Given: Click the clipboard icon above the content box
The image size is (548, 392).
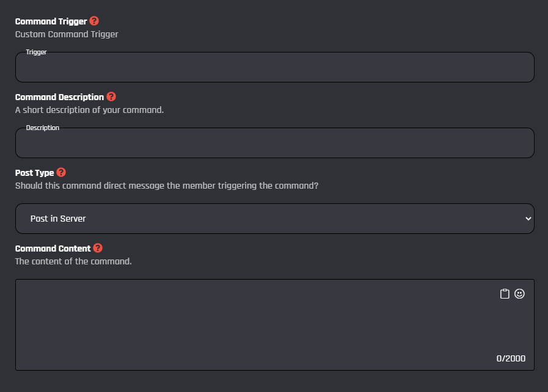Looking at the screenshot, I should [x=503, y=294].
